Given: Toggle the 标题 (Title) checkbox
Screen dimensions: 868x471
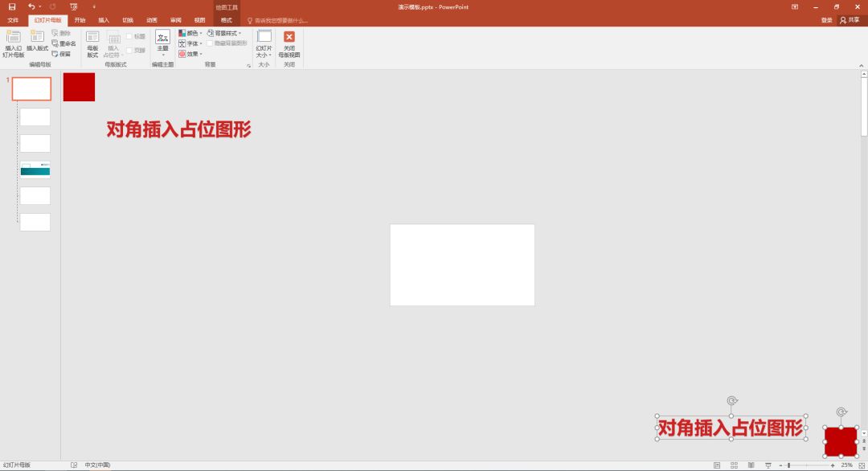Looking at the screenshot, I should (129, 36).
